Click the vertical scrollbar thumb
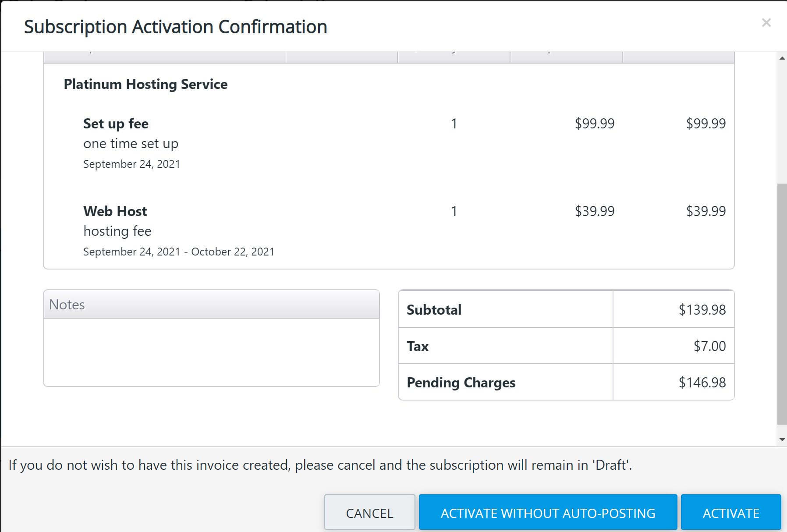This screenshot has width=787, height=532. pyautogui.click(x=782, y=304)
